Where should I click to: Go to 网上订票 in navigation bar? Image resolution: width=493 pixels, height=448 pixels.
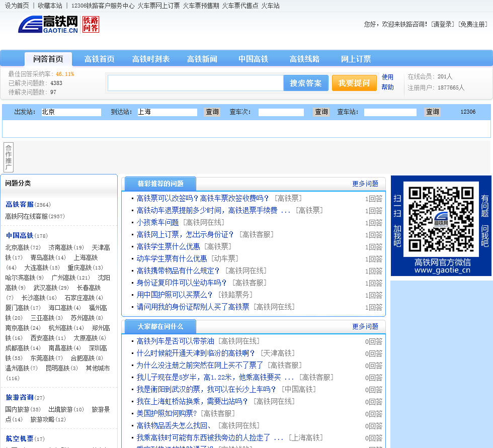356,59
